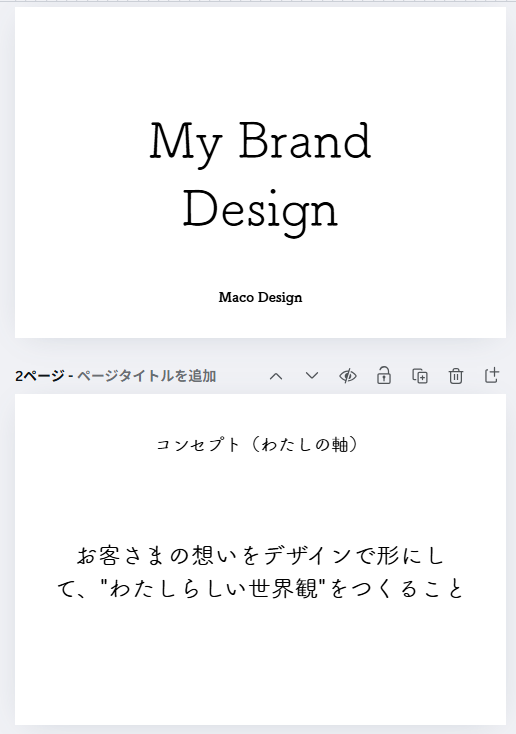516x734 pixels.
Task: Lock page 2 with the padlock icon
Action: pyautogui.click(x=384, y=376)
